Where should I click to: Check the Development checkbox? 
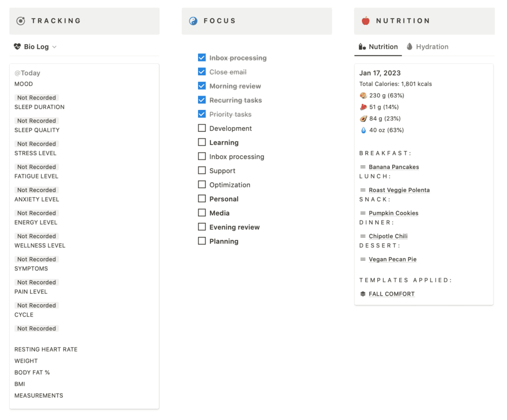pyautogui.click(x=202, y=128)
